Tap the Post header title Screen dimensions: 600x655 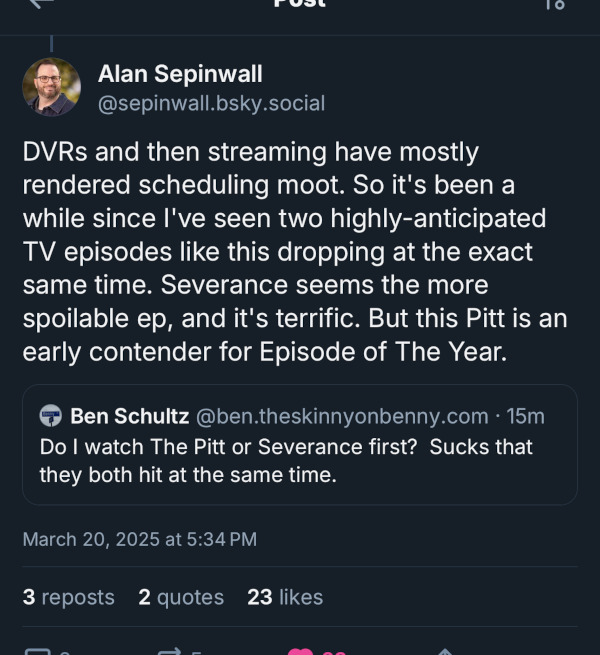pyautogui.click(x=299, y=3)
